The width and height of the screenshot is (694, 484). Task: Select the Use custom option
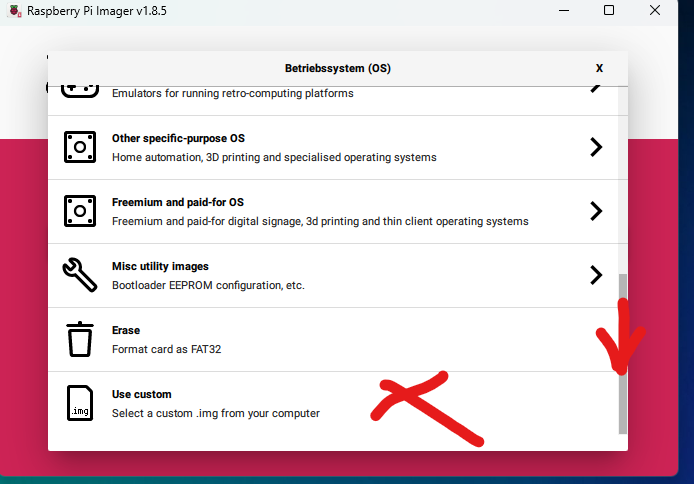tap(333, 403)
